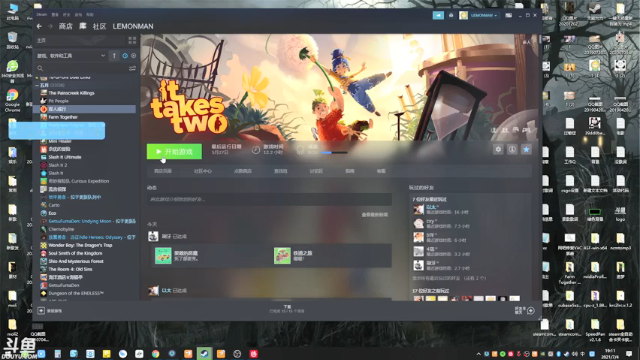Screen dimensions: 640x360
Task: Show all friends who played recently link
Action: [449, 278]
